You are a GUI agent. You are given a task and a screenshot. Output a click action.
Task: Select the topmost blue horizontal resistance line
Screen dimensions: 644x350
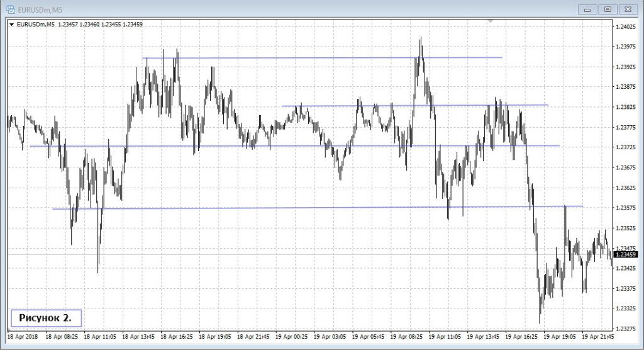tap(314, 58)
